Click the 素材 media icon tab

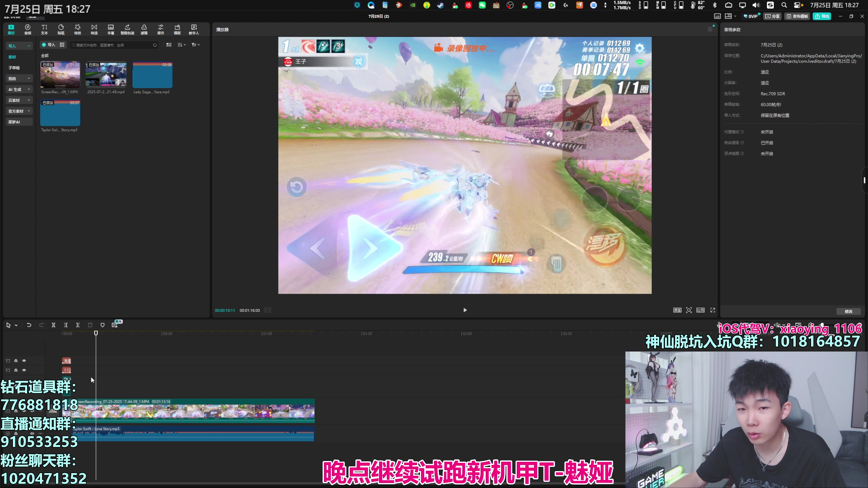[x=11, y=29]
